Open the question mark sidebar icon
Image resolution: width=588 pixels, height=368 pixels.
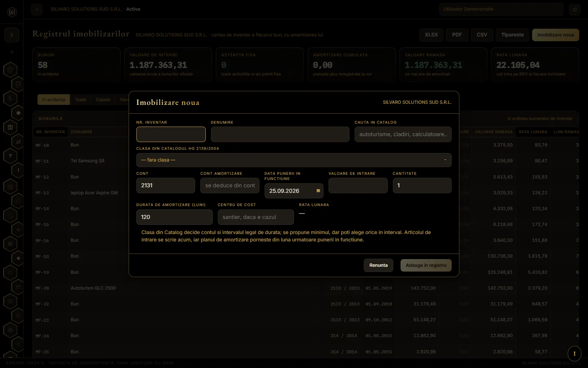tap(10, 156)
